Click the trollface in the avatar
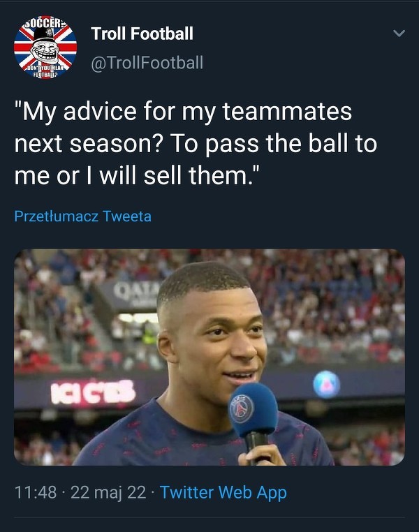This screenshot has height=532, width=419. click(x=45, y=50)
